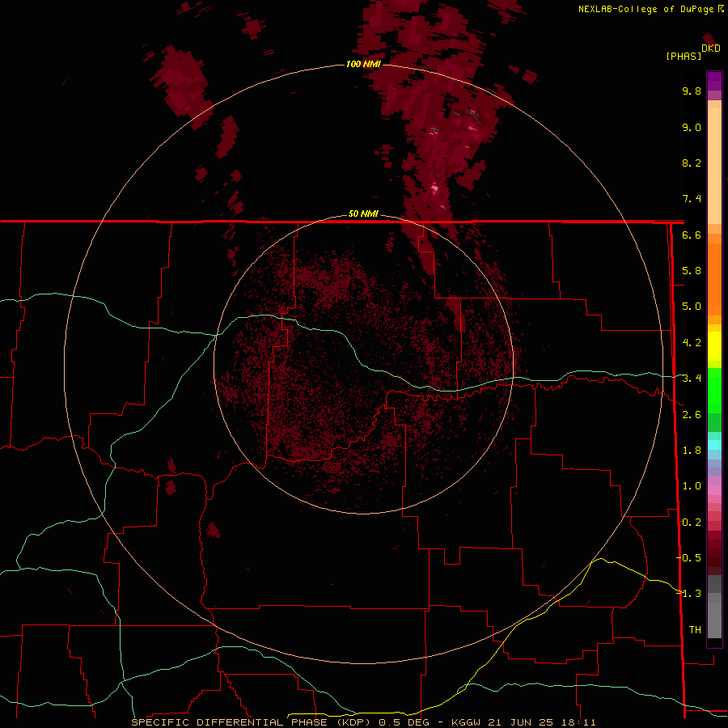The width and height of the screenshot is (728, 728).
Task: Click the 100 NMI range ring label
Action: click(x=363, y=64)
